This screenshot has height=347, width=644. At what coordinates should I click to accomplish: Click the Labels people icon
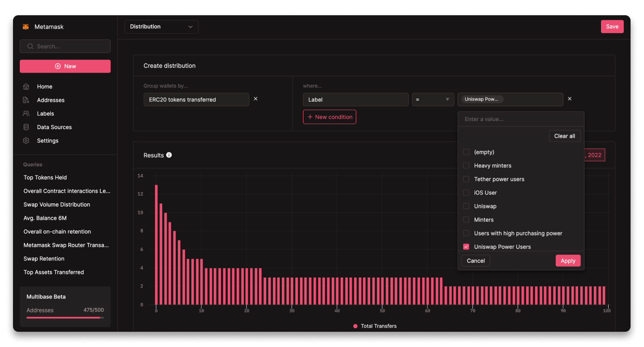pos(26,113)
